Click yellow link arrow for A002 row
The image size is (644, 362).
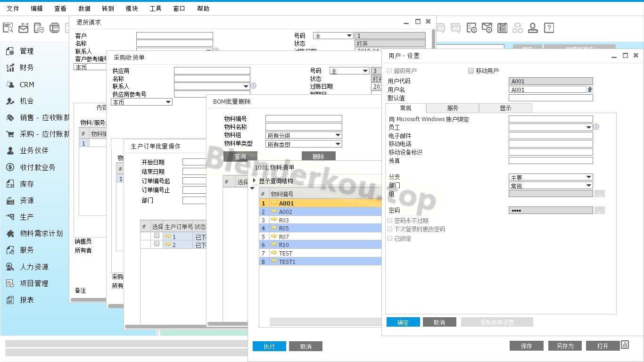274,212
